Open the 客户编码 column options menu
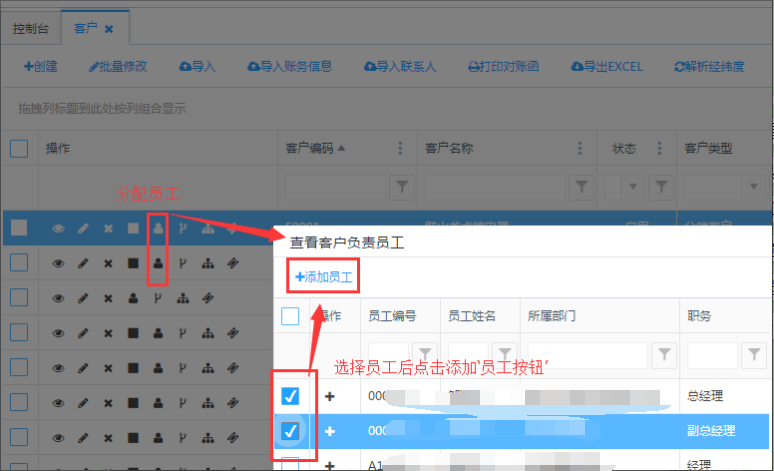 click(401, 148)
